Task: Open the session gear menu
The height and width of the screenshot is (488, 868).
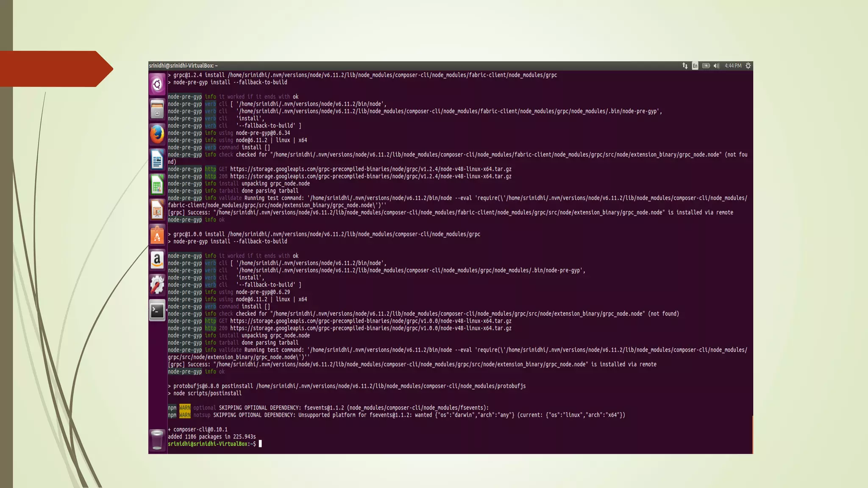Action: click(748, 66)
